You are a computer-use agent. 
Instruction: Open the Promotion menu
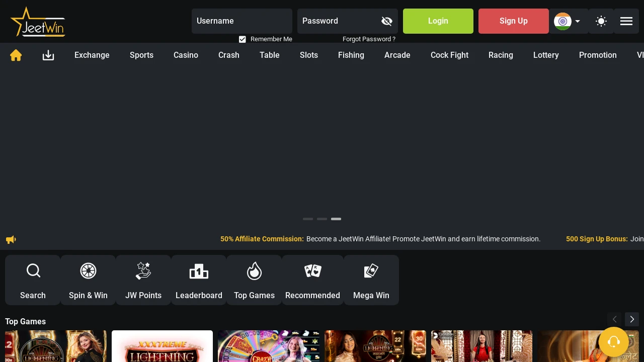pos(598,55)
